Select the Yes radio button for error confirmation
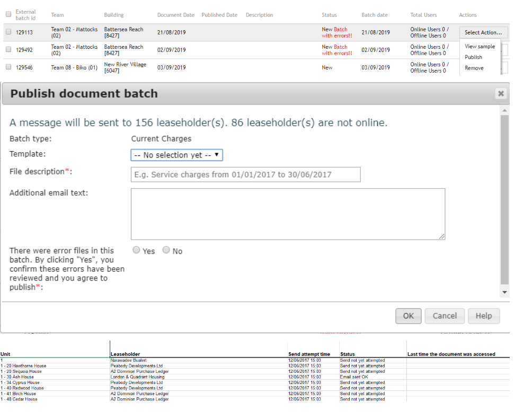The height and width of the screenshot is (419, 532). point(136,249)
